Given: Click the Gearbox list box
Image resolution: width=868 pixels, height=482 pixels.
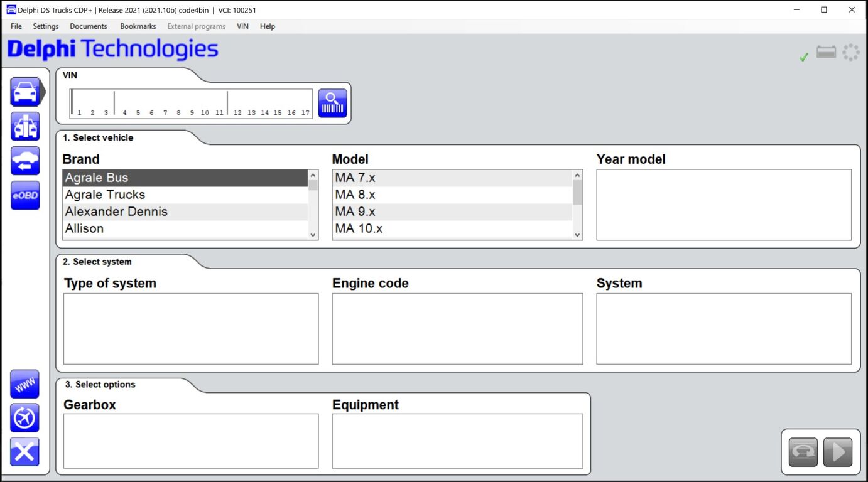Looking at the screenshot, I should tap(191, 441).
